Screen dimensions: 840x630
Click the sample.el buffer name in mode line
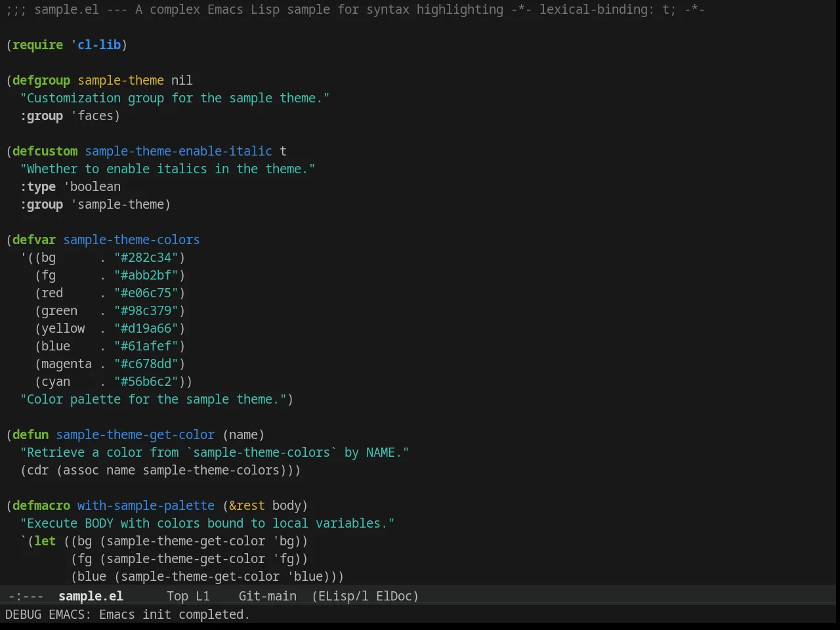[x=91, y=596]
